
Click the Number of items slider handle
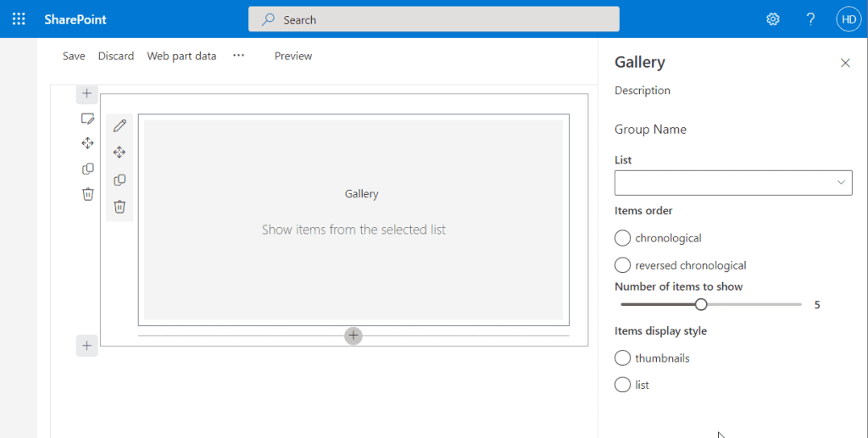coord(701,304)
